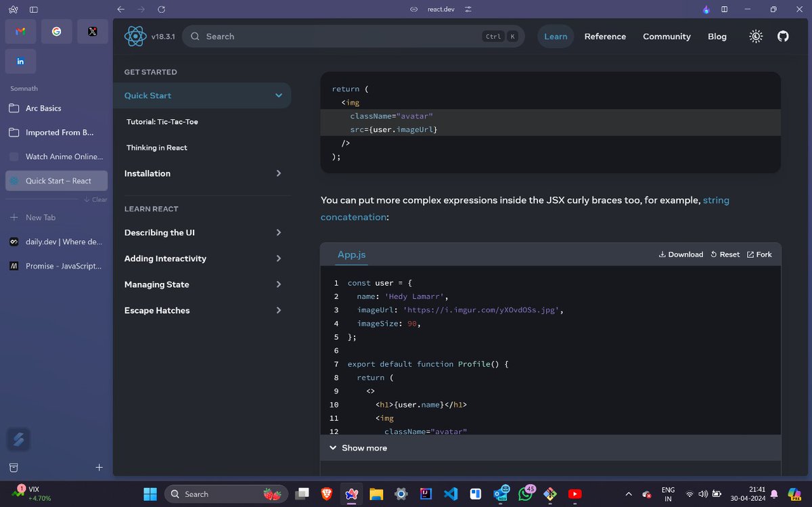The width and height of the screenshot is (812, 507).
Task: Open the X (Twitter) pinned tab
Action: [x=93, y=31]
